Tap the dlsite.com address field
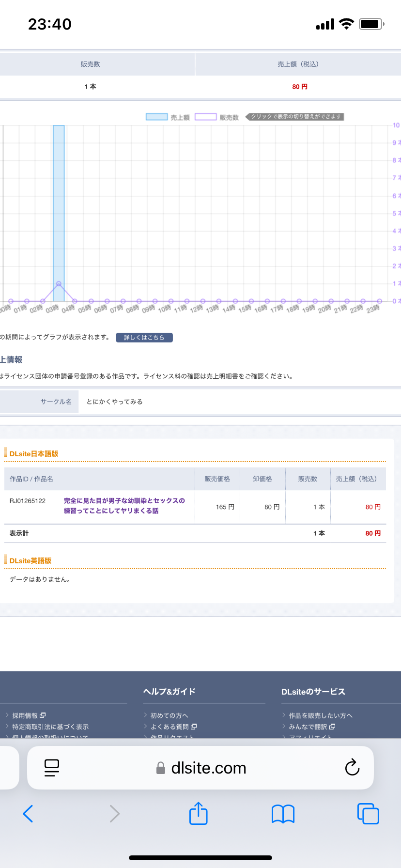 208,768
